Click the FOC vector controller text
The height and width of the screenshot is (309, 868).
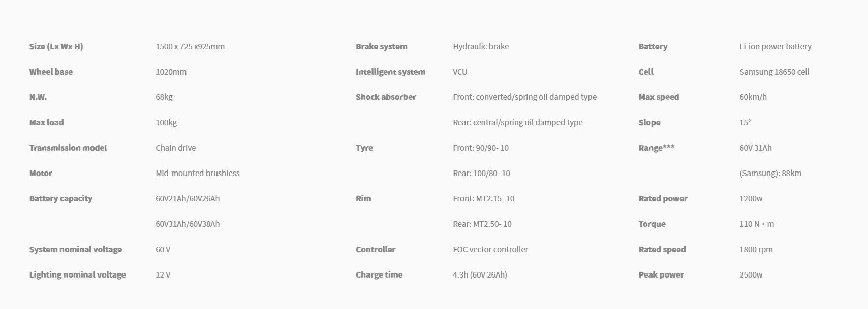(x=490, y=249)
